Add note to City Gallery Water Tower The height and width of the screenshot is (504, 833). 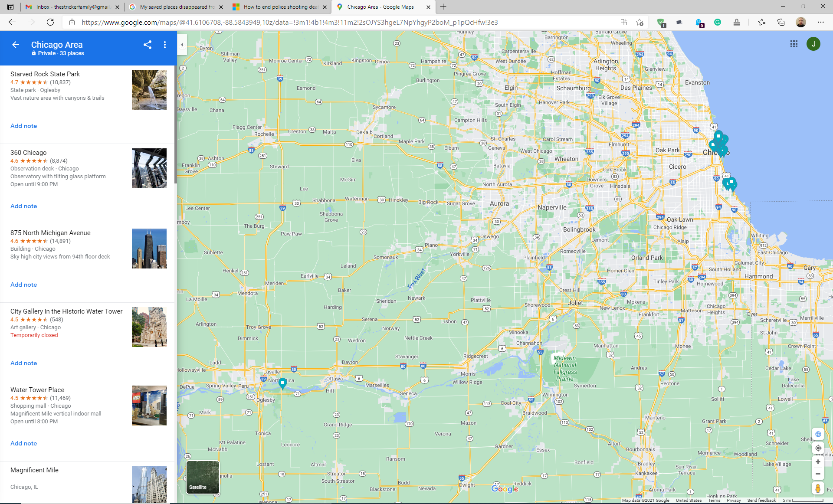click(23, 363)
